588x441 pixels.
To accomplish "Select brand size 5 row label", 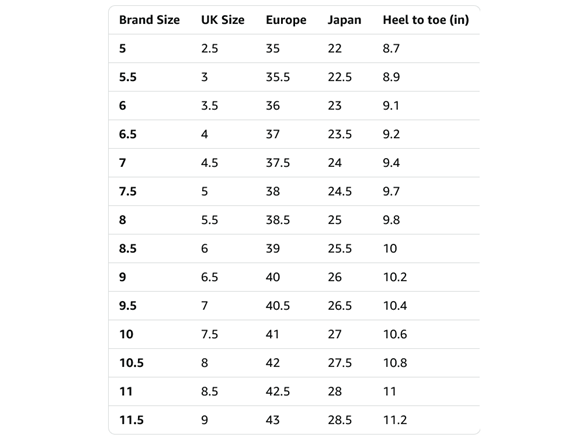I will tap(122, 48).
